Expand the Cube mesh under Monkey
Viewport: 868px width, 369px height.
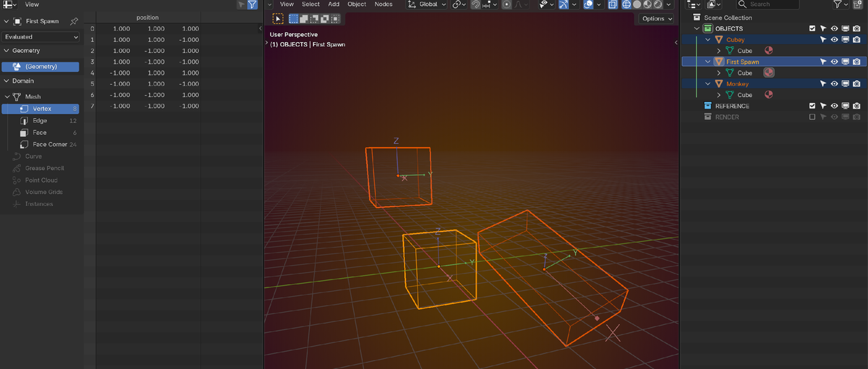coord(719,95)
